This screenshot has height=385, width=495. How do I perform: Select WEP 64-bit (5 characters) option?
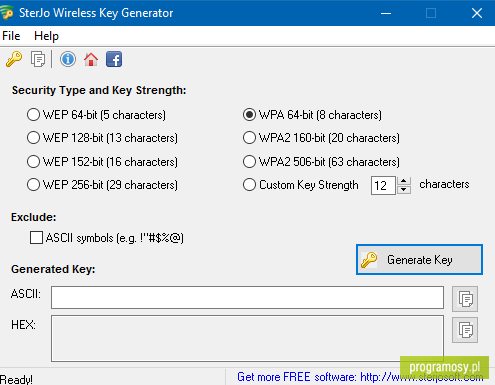tap(96, 115)
